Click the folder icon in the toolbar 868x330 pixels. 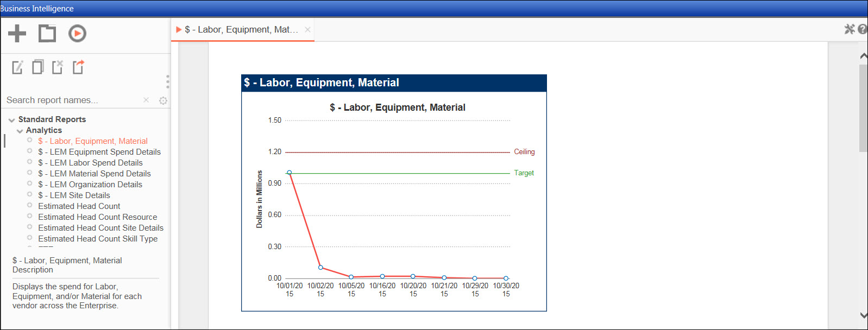(47, 34)
